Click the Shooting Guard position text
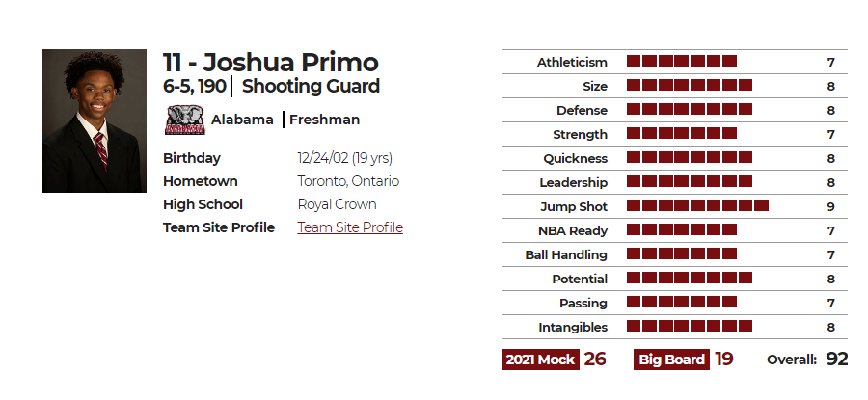 311,87
